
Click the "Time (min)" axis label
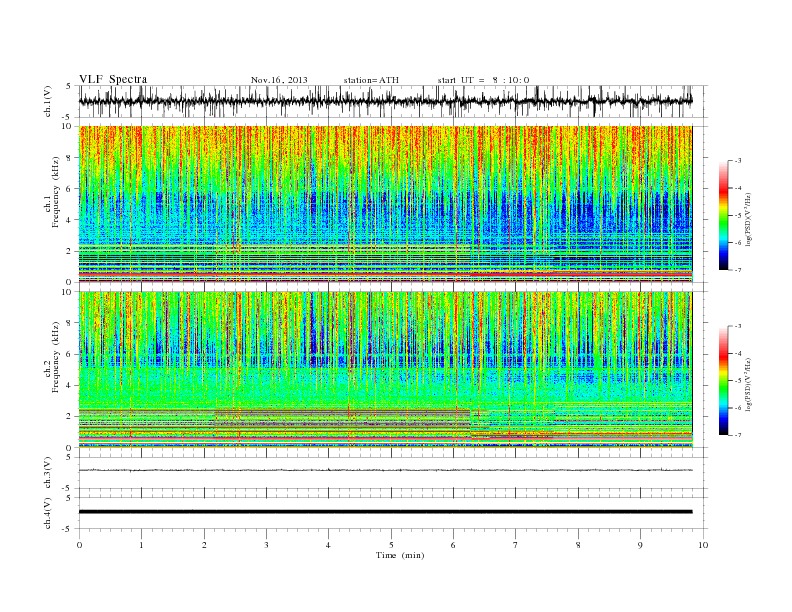[x=400, y=555]
